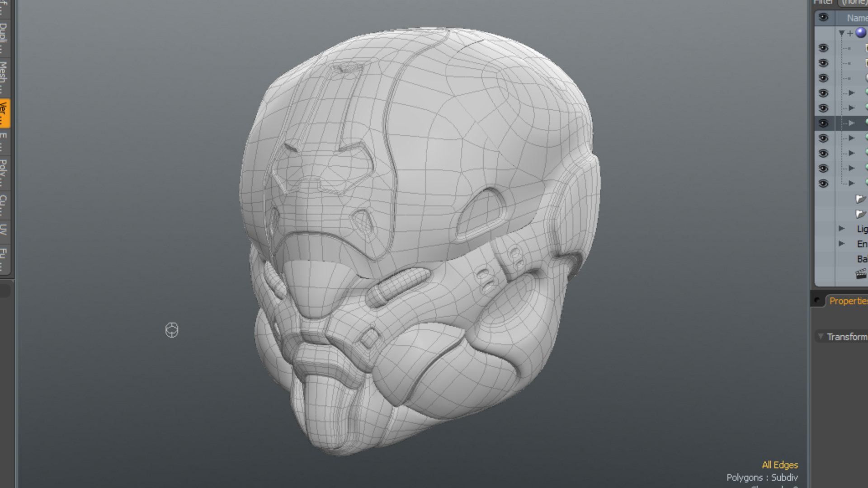Click the round pin icon beside Properties tab

point(817,300)
